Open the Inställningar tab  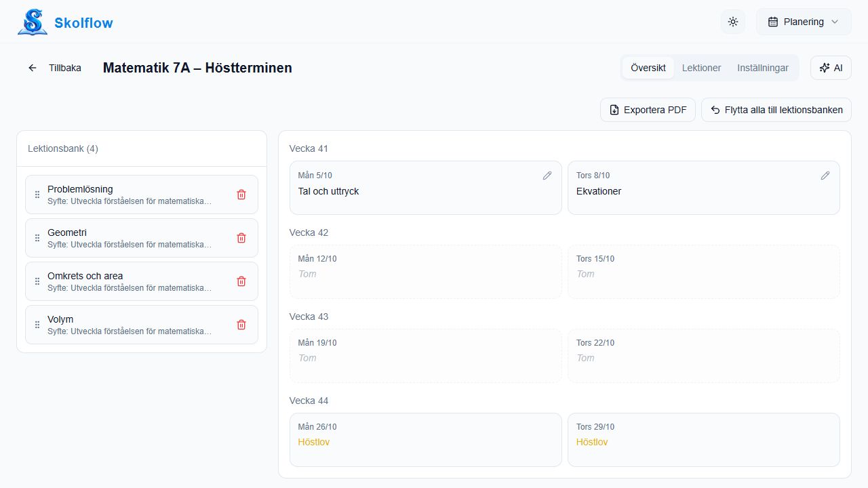click(763, 68)
